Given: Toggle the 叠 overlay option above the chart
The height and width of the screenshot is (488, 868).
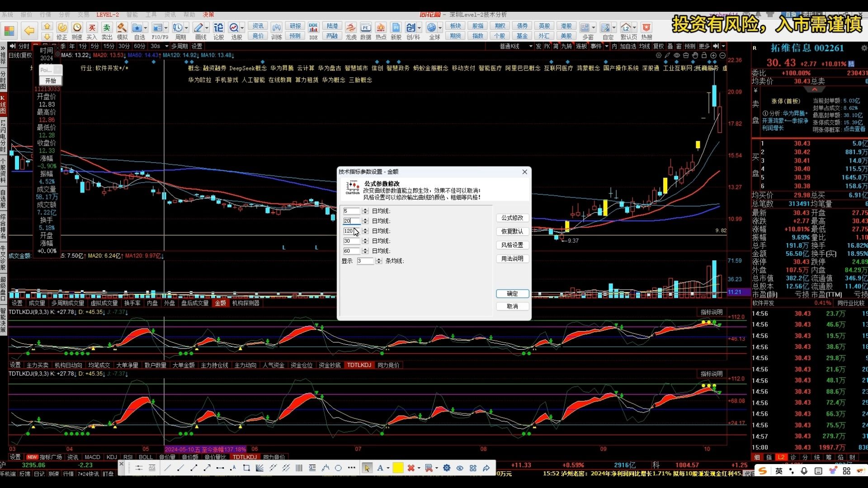Looking at the screenshot, I should click(x=670, y=46).
